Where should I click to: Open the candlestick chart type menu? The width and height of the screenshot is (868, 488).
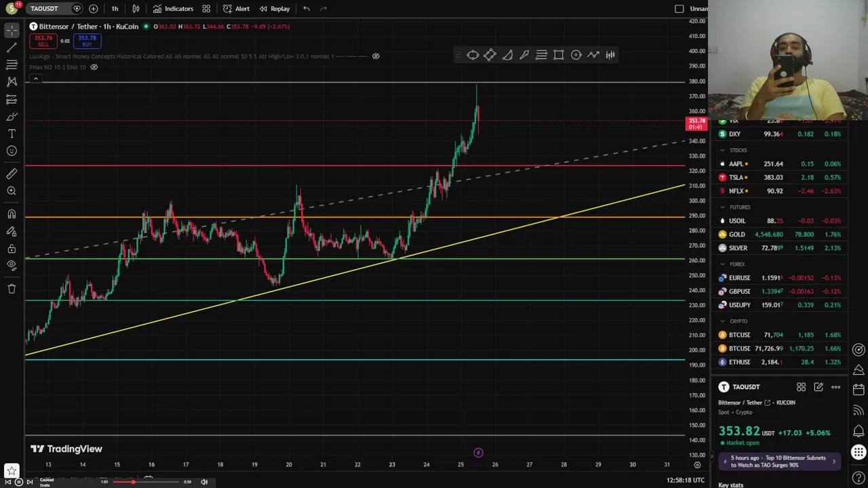[x=136, y=9]
